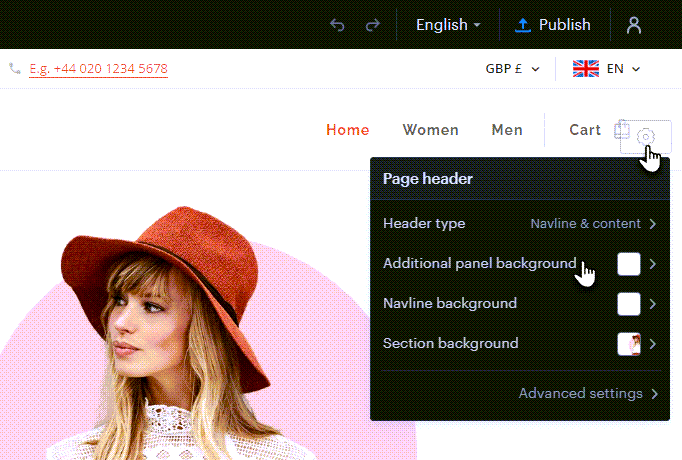This screenshot has width=682, height=460.
Task: Click the header settings gear icon
Action: [x=646, y=136]
